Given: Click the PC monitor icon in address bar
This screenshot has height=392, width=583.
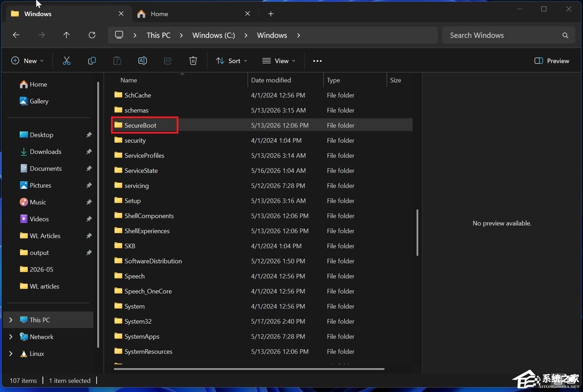Looking at the screenshot, I should [x=119, y=35].
